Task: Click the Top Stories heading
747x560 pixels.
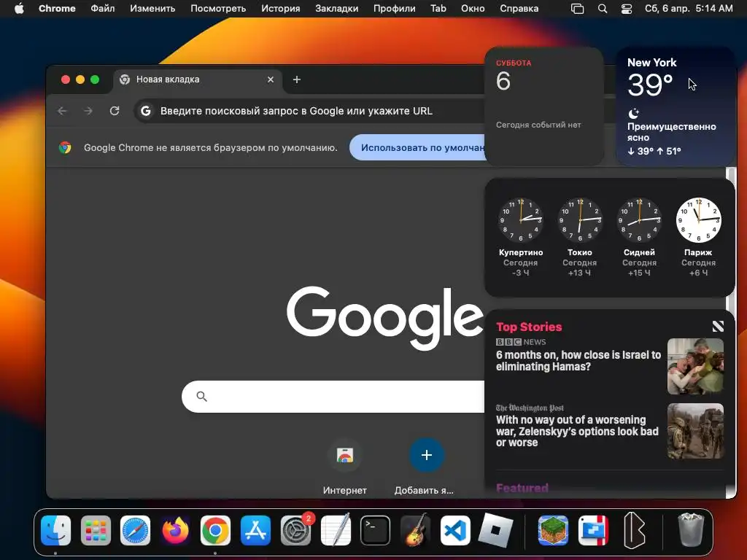Action: (529, 327)
